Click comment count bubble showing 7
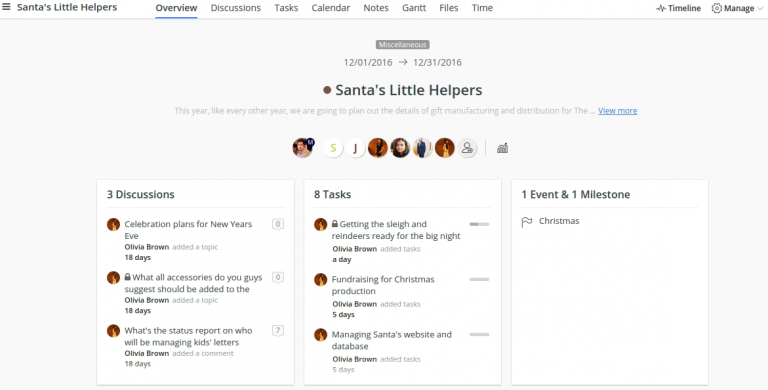Image resolution: width=768 pixels, height=390 pixels. click(278, 331)
